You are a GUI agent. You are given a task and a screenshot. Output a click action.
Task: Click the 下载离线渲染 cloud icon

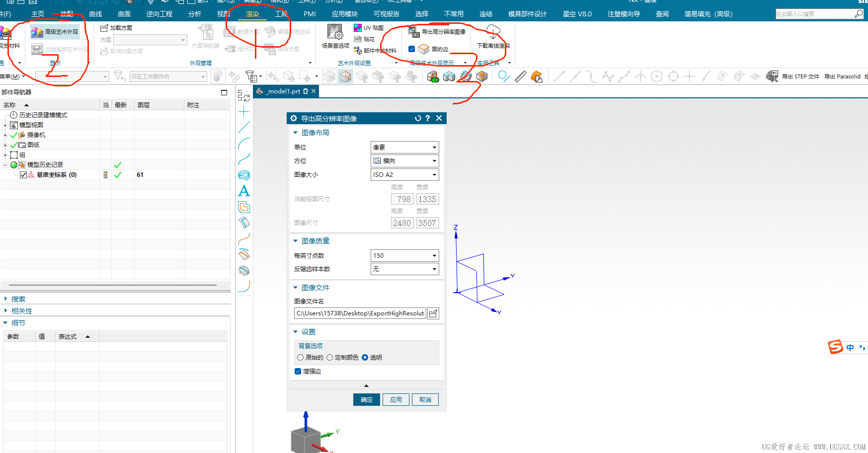point(492,32)
